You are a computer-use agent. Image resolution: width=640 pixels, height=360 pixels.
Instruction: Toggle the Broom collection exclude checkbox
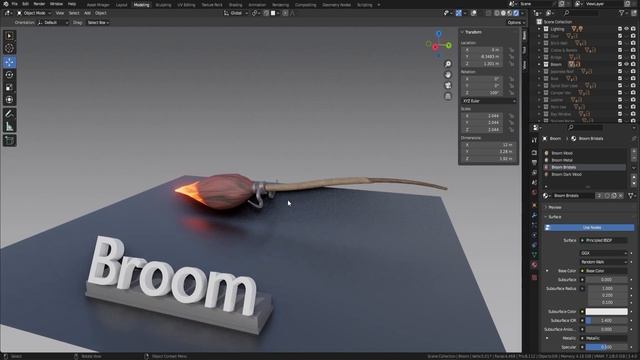[x=620, y=64]
